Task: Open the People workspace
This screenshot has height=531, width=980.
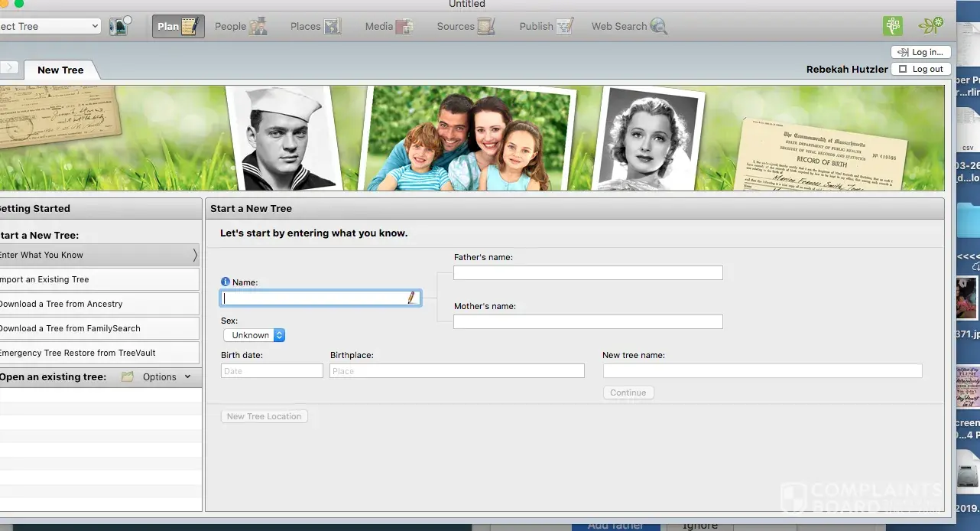Action: (x=240, y=26)
